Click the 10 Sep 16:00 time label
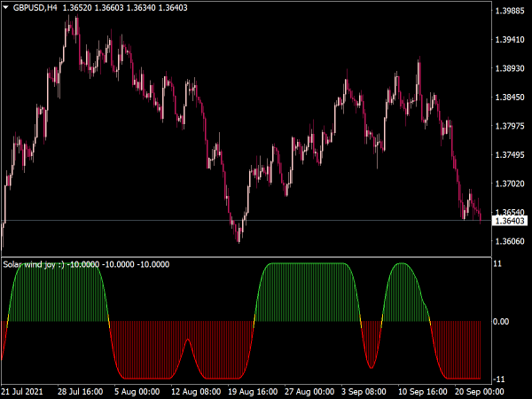The image size is (532, 399). tap(423, 392)
